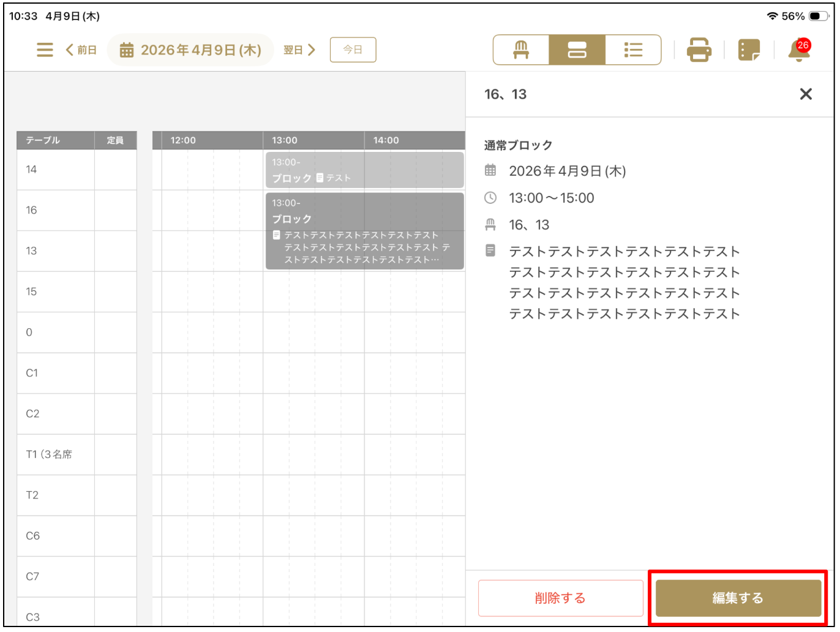
Task: Tap 削除する to delete the block
Action: point(561,597)
